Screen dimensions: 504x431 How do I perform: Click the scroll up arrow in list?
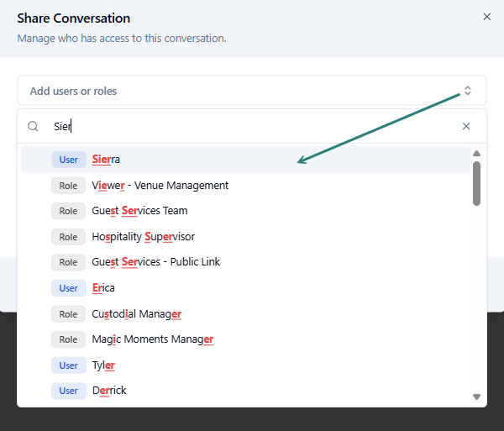click(x=477, y=154)
